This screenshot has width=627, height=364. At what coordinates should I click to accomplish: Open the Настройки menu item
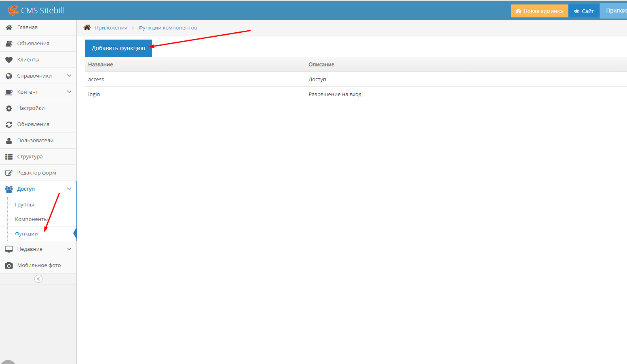tap(38, 108)
